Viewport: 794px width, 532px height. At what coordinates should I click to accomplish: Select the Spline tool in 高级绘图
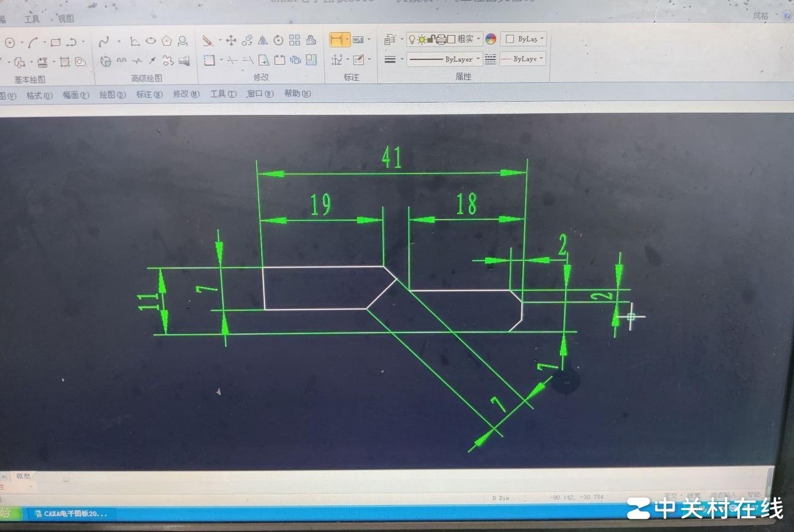[105, 41]
